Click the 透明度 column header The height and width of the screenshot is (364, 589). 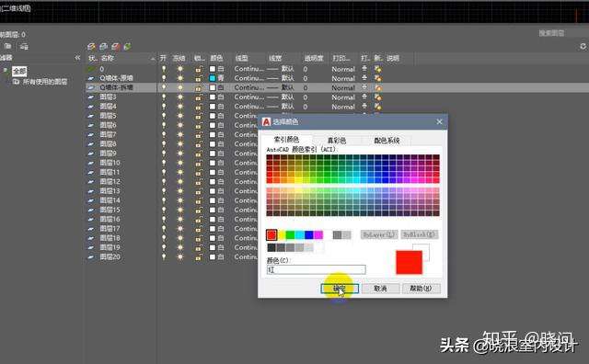coord(314,58)
